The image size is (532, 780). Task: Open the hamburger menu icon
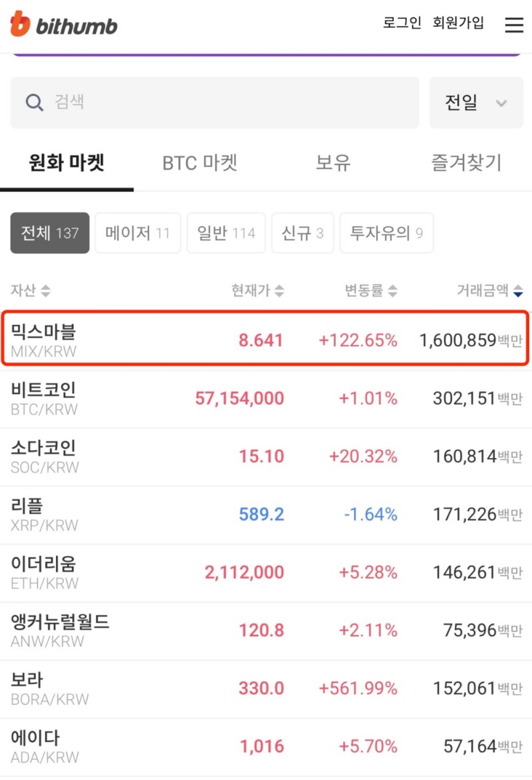[x=514, y=25]
